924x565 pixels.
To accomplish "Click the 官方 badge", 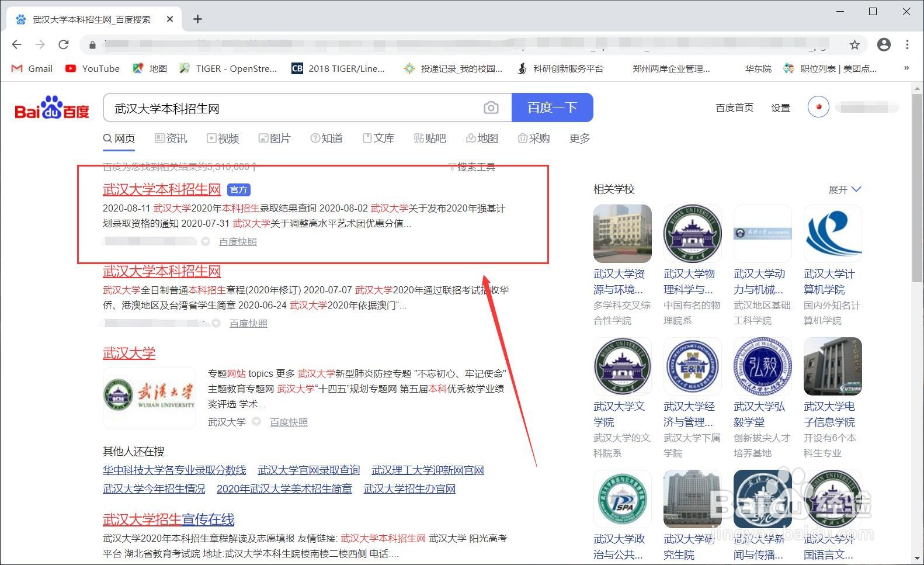I will (238, 190).
